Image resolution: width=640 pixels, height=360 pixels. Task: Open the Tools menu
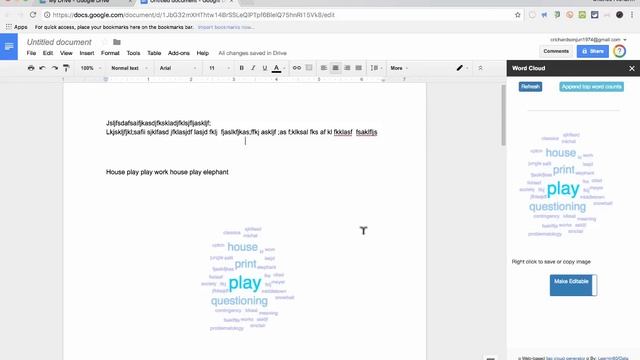(x=133, y=53)
